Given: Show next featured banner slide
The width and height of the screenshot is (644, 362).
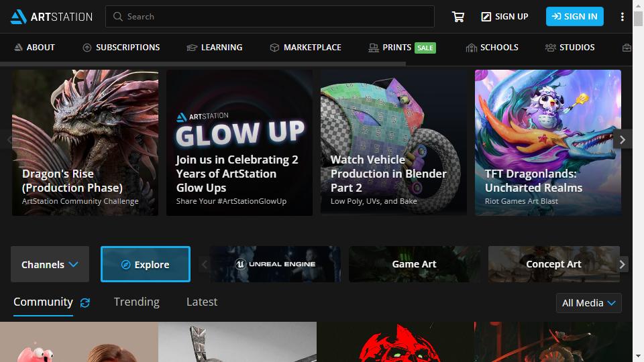Looking at the screenshot, I should [623, 140].
